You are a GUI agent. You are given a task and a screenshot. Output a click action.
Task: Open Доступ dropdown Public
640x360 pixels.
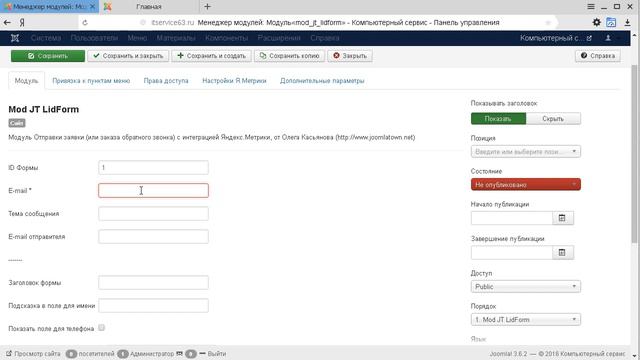(526, 287)
